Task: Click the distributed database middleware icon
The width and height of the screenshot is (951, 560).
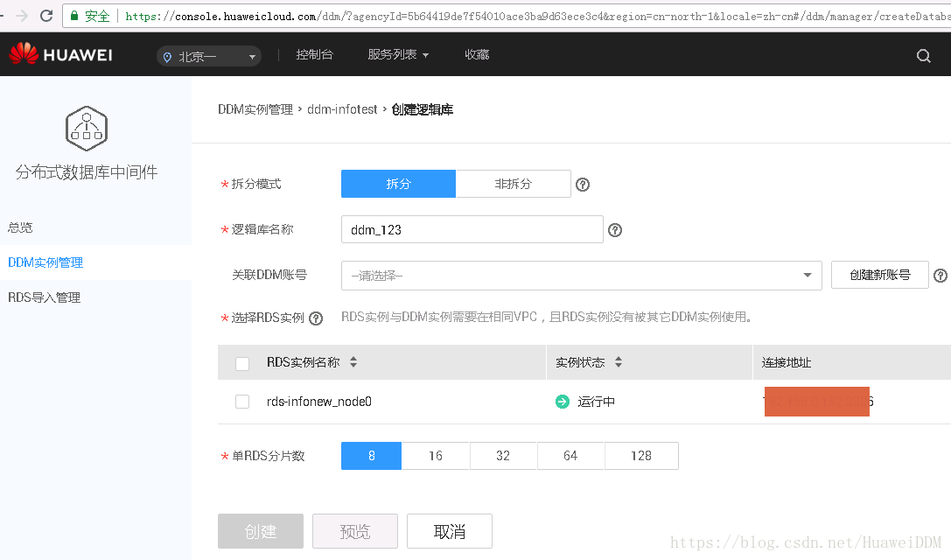Action: tap(87, 129)
